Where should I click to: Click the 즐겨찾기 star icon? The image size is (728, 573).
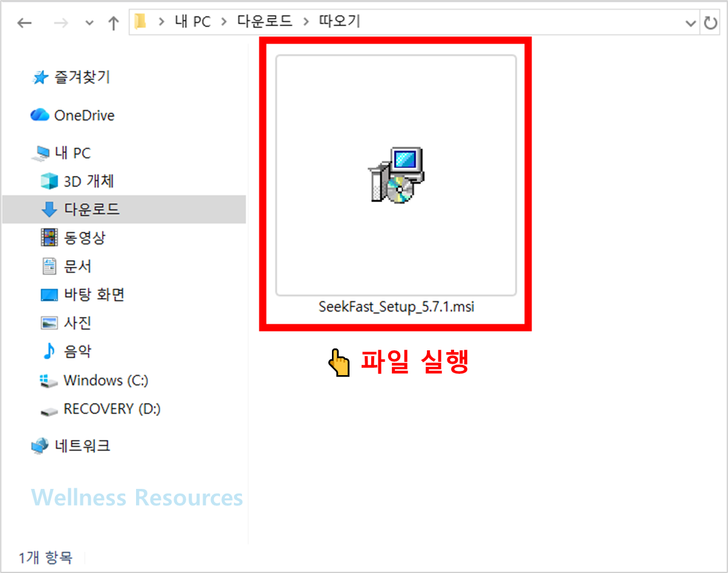point(40,77)
